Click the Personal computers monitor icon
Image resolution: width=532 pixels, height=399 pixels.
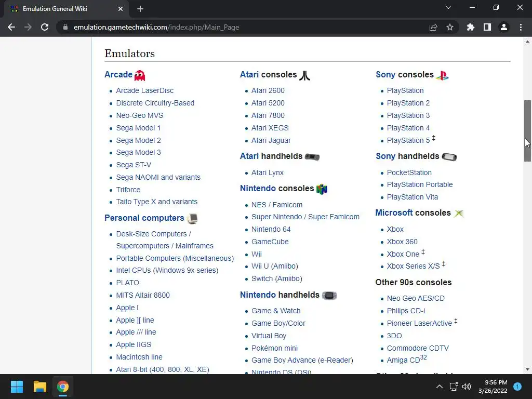pos(192,219)
